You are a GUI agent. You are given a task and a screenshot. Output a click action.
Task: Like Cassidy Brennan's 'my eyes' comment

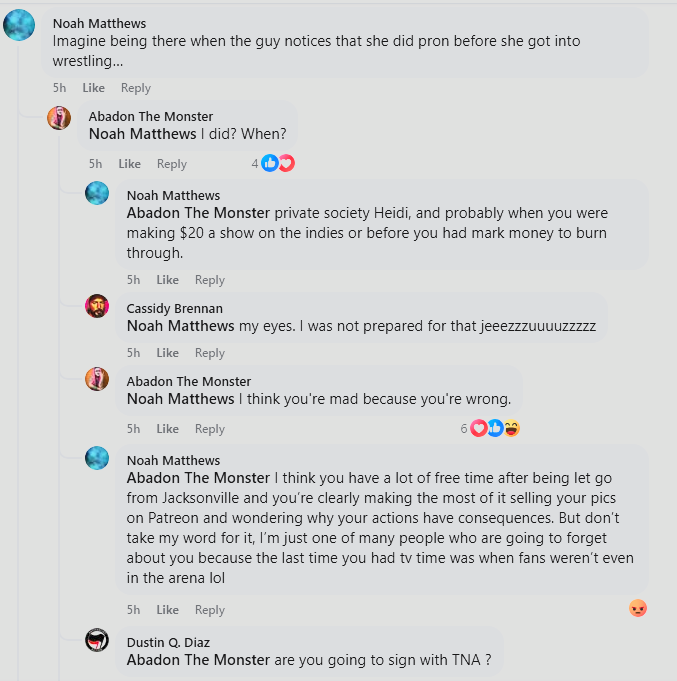click(167, 353)
